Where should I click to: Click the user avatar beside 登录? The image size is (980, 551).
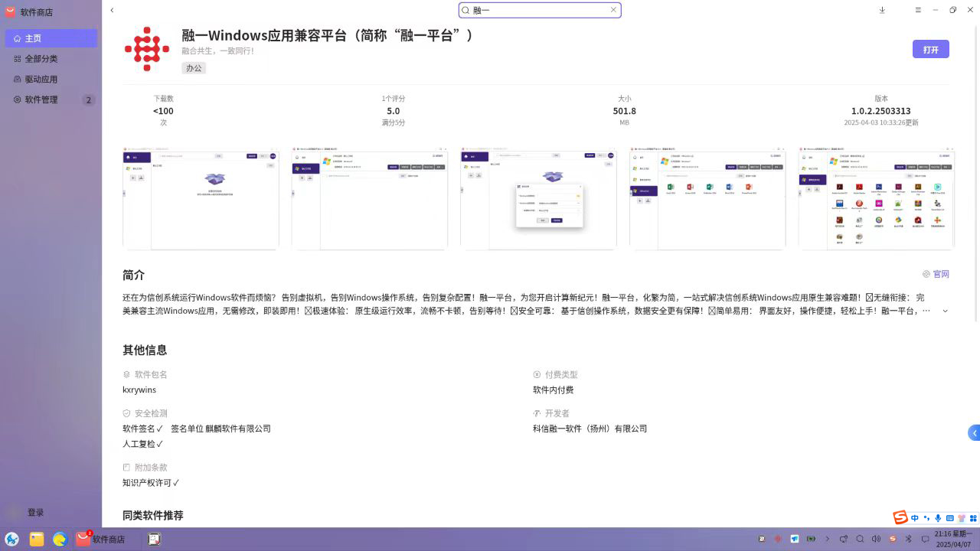click(x=13, y=513)
